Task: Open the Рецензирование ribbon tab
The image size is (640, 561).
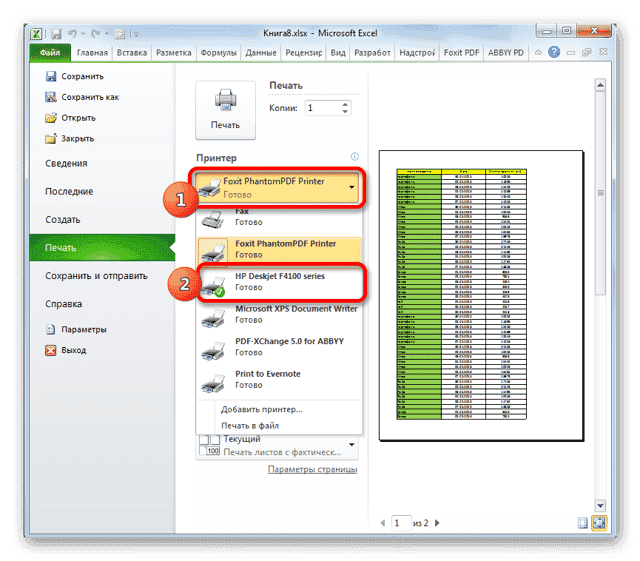Action: [x=304, y=53]
